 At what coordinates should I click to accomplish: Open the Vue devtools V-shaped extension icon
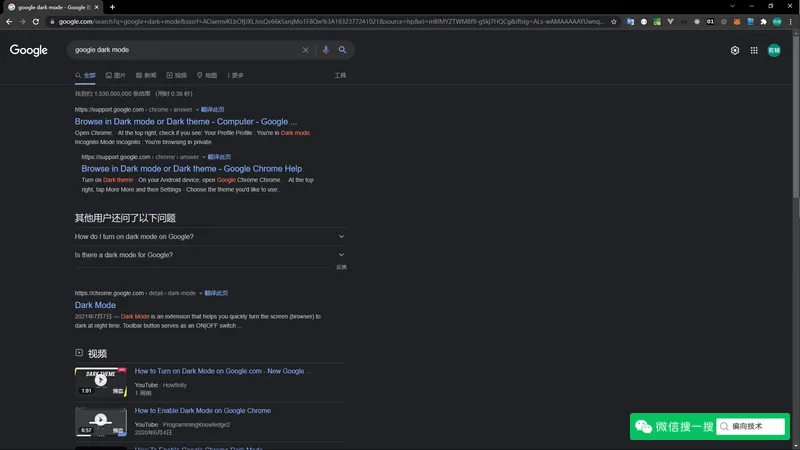pyautogui.click(x=670, y=21)
